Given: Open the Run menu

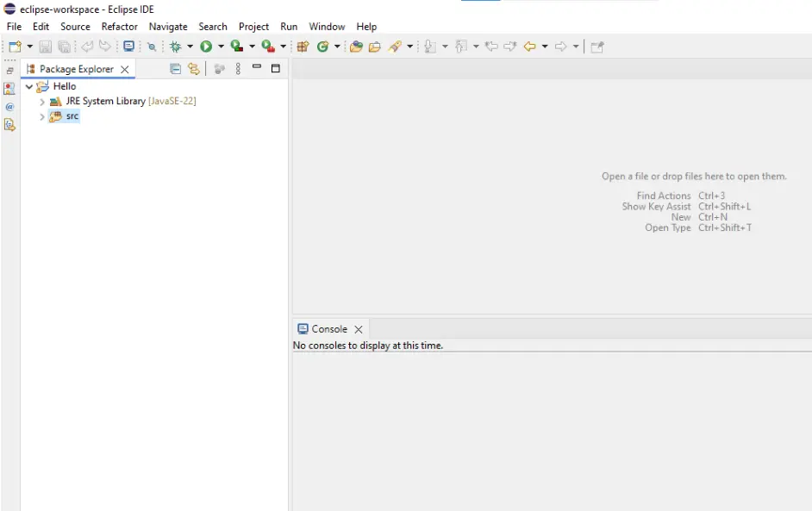Looking at the screenshot, I should [x=289, y=27].
